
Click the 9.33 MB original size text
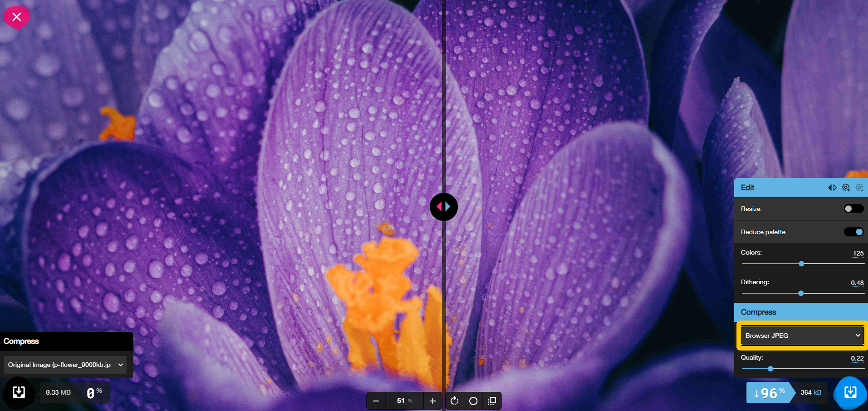point(58,392)
